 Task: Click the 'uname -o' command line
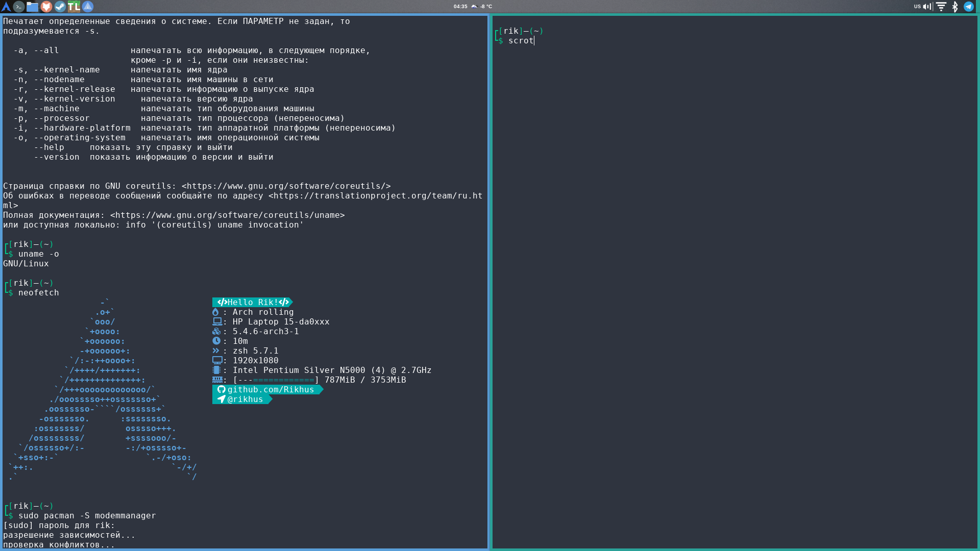pyautogui.click(x=39, y=254)
